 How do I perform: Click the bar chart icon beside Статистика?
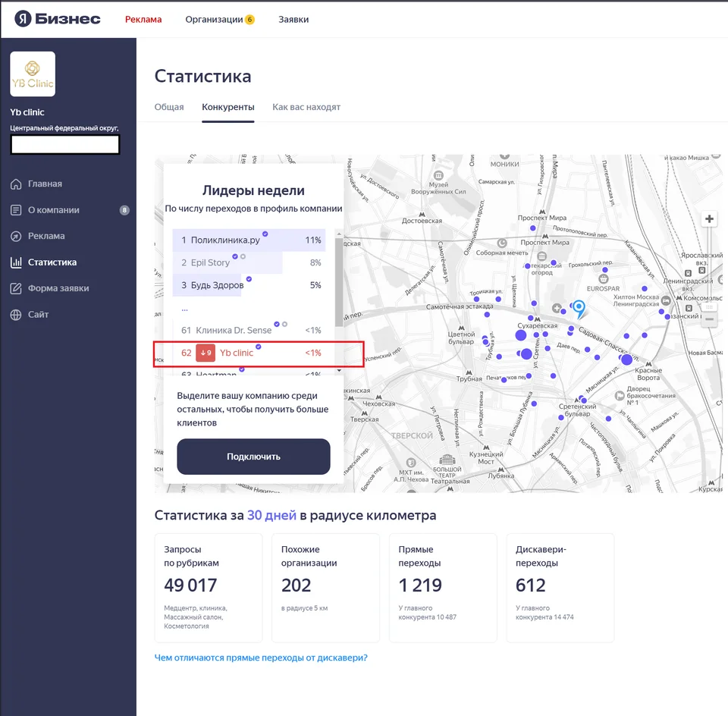coord(16,262)
